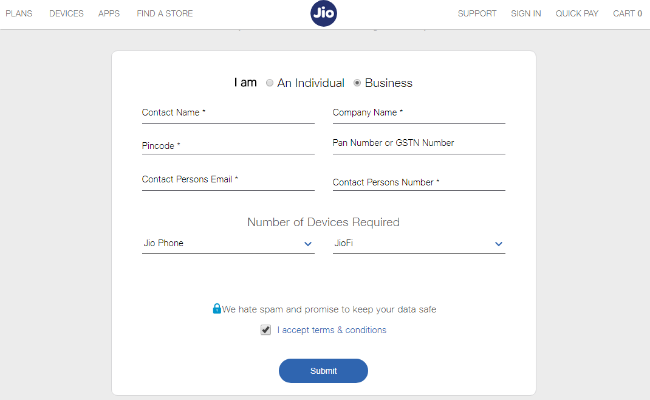
Task: Focus the Contact Persons Number field
Action: pos(419,182)
